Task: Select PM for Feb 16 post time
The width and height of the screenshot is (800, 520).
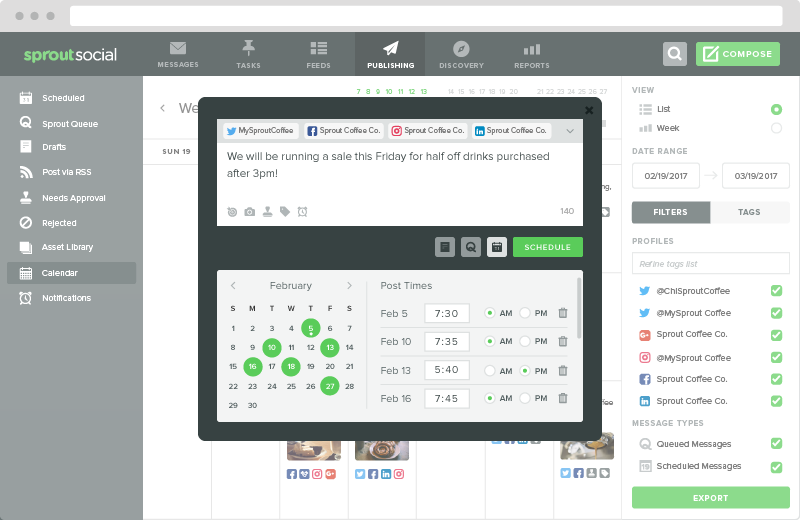Action: coord(524,398)
